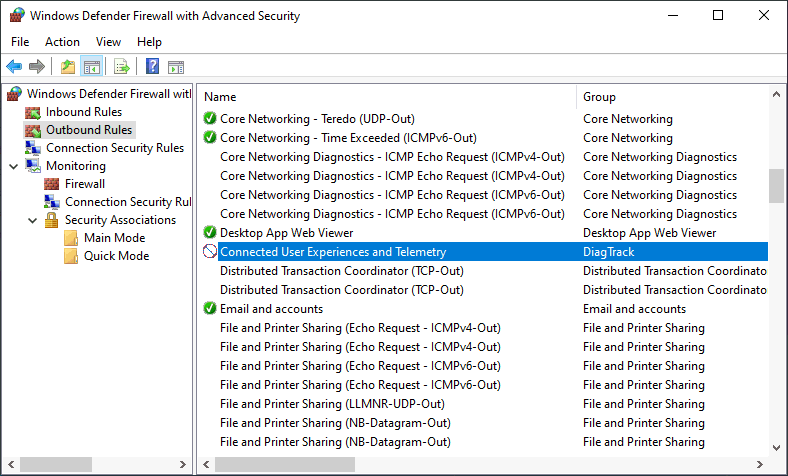Select Core Networking - Teredo (UDP-Out) rule
The width and height of the screenshot is (788, 476).
[x=317, y=119]
